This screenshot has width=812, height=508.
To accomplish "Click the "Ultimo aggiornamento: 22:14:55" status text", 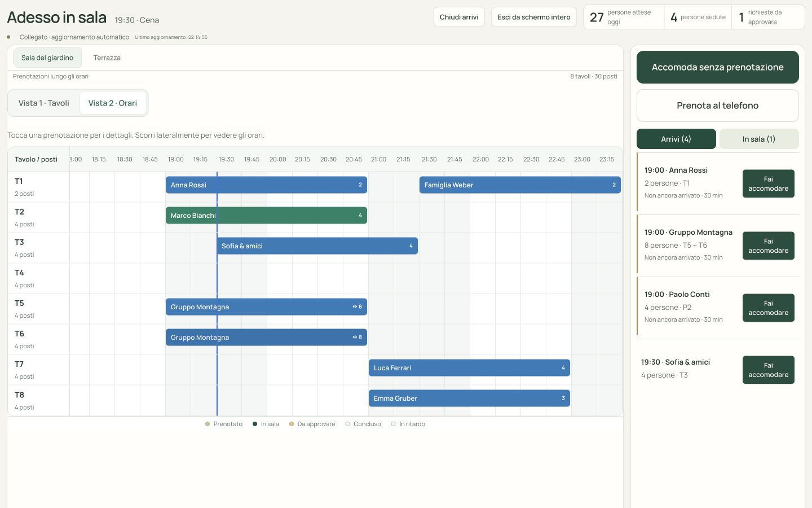I will pos(171,37).
